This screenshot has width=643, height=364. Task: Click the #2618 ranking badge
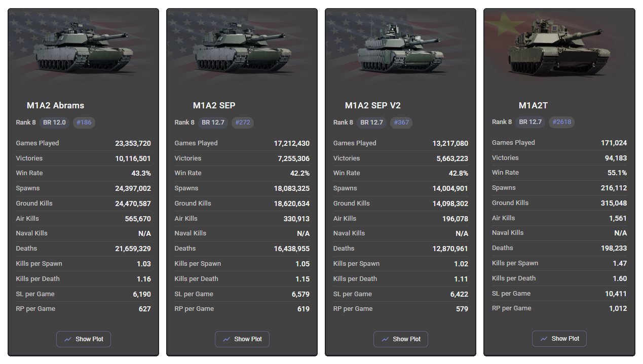(x=562, y=122)
